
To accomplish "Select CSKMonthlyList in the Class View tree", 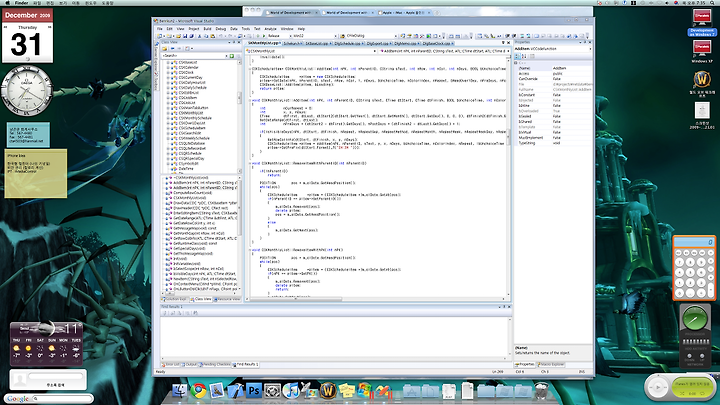I will tap(191, 113).
